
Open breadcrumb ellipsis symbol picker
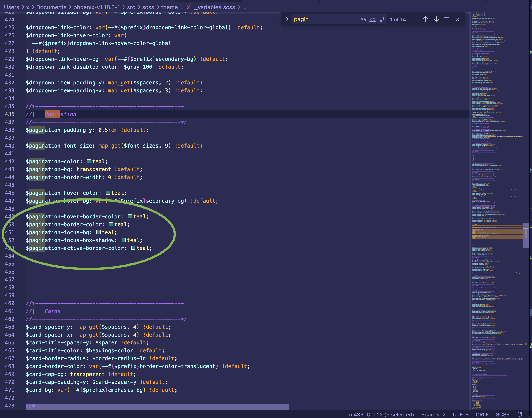pos(244,7)
